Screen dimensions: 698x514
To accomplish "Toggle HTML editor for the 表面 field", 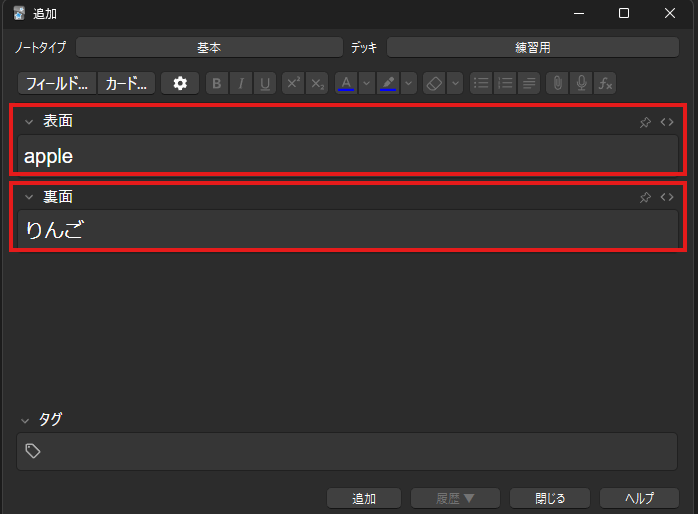I will pos(667,122).
